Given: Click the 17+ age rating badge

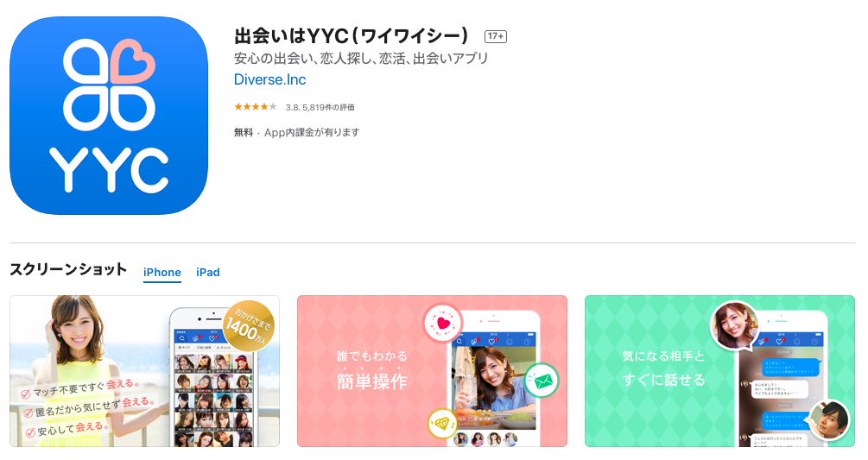Looking at the screenshot, I should tap(496, 36).
